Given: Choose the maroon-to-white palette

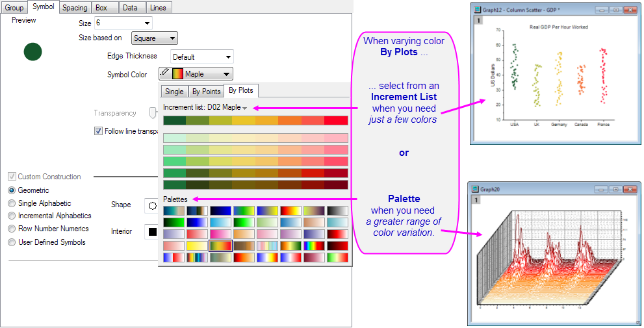Looking at the screenshot, I should coord(314,257).
